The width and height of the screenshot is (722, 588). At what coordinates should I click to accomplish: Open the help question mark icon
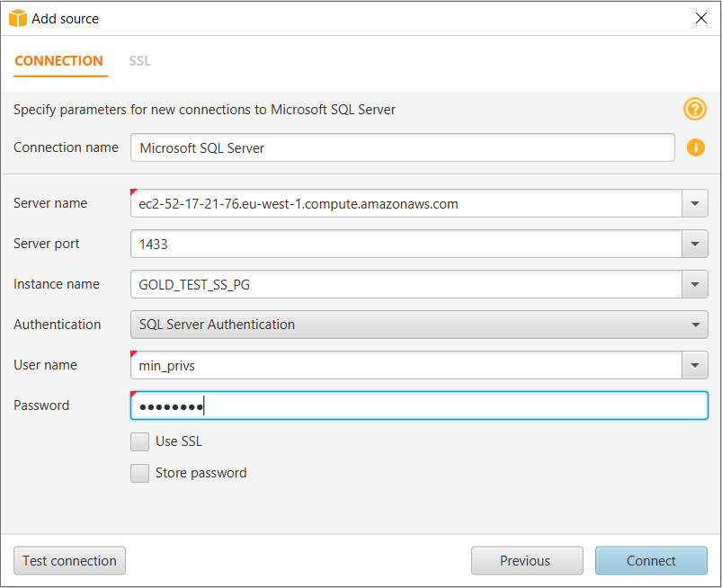coord(694,109)
